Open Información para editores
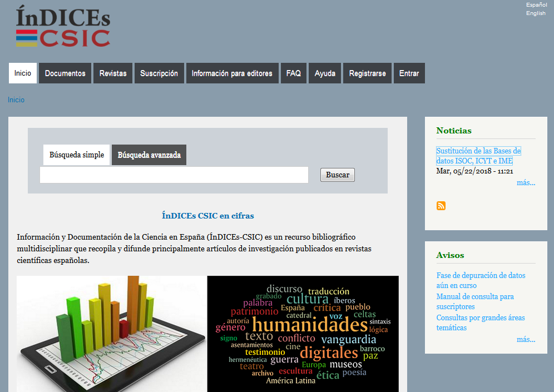Viewport: 554px width, 392px height. (x=232, y=73)
